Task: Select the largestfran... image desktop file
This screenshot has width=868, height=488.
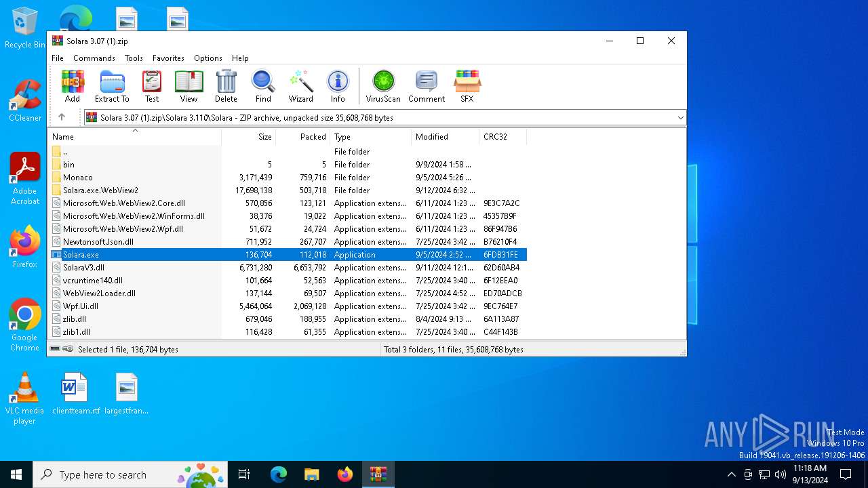Action: pyautogui.click(x=127, y=394)
